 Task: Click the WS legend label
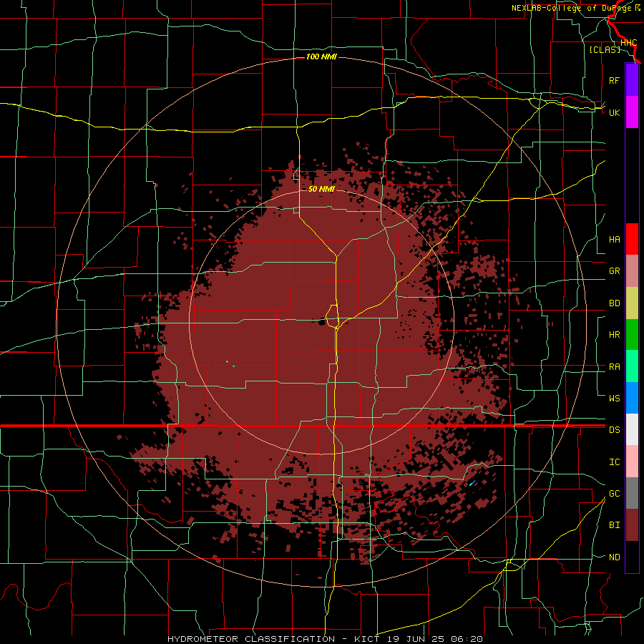[x=614, y=399]
